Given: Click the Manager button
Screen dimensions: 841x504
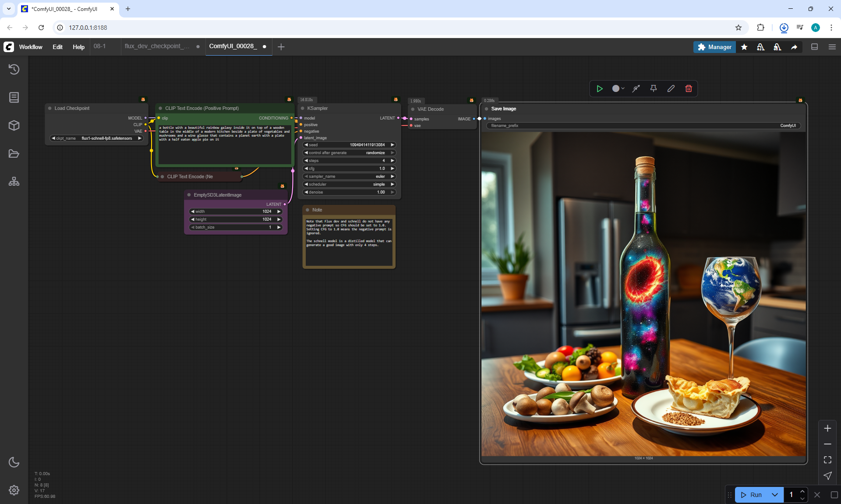Looking at the screenshot, I should [714, 47].
